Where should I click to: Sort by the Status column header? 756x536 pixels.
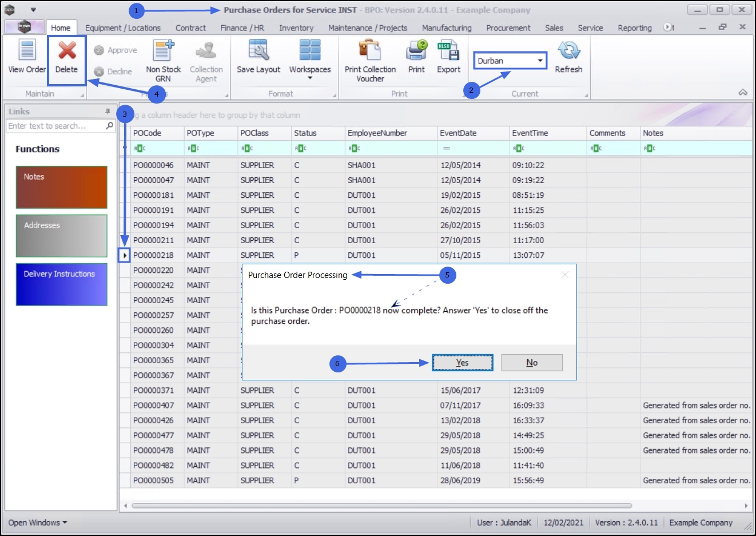(319, 133)
